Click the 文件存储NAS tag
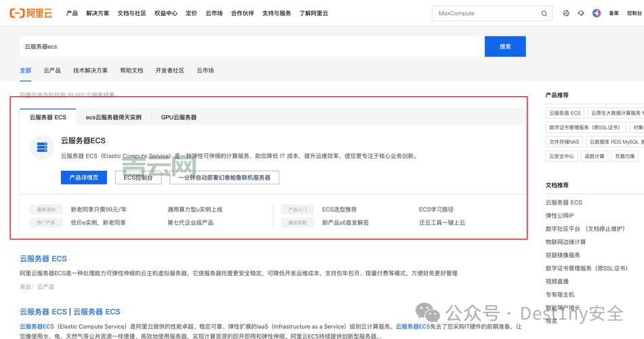 tap(564, 142)
